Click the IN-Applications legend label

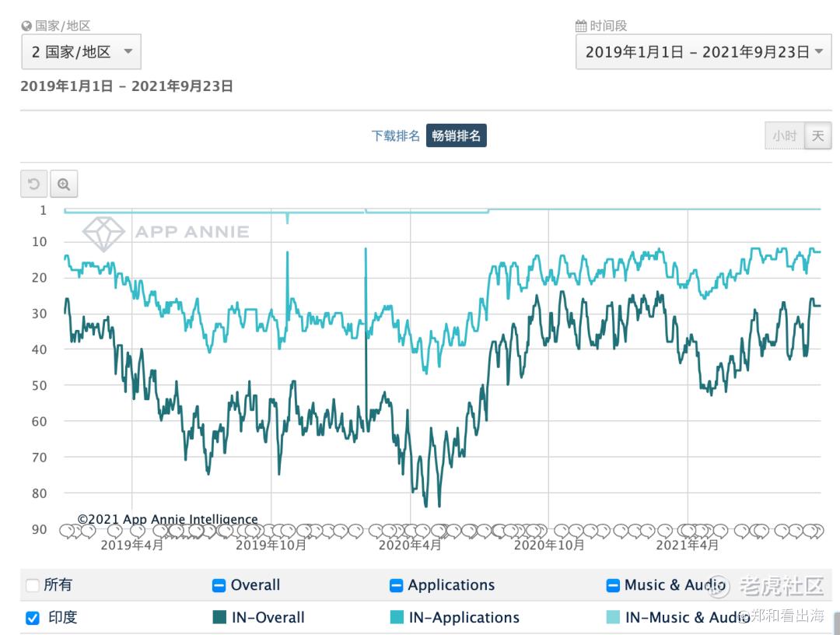pyautogui.click(x=464, y=617)
